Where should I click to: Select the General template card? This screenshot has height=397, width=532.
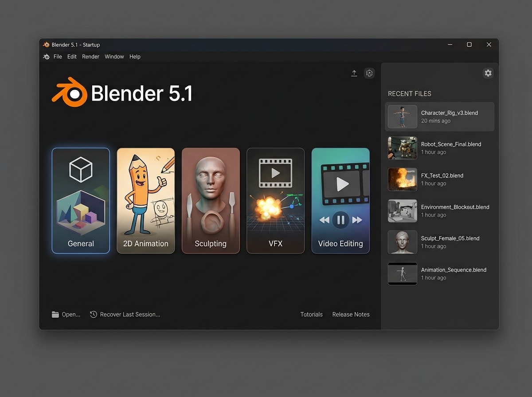[x=81, y=201]
